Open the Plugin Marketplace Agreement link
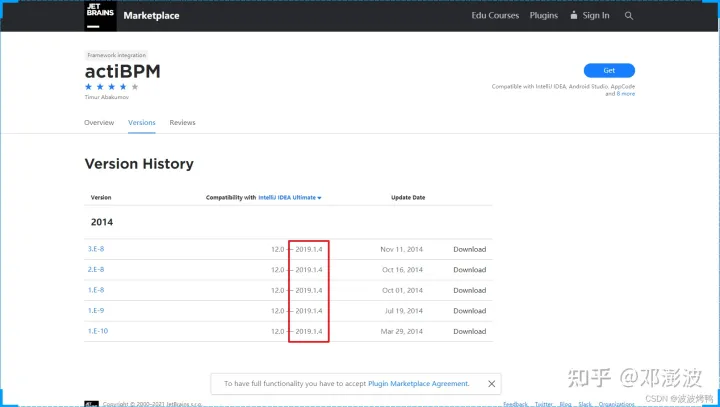 coord(418,384)
